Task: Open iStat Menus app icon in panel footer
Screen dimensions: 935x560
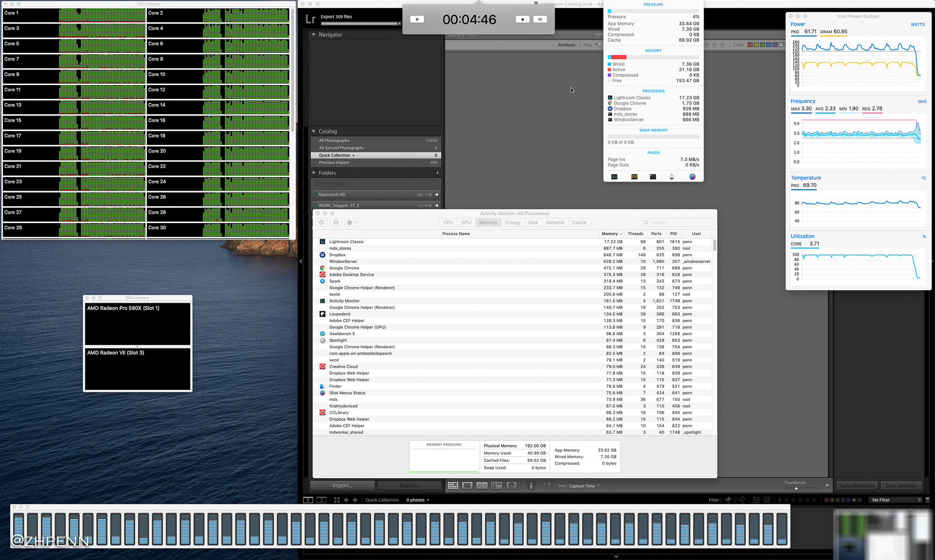Action: [692, 177]
